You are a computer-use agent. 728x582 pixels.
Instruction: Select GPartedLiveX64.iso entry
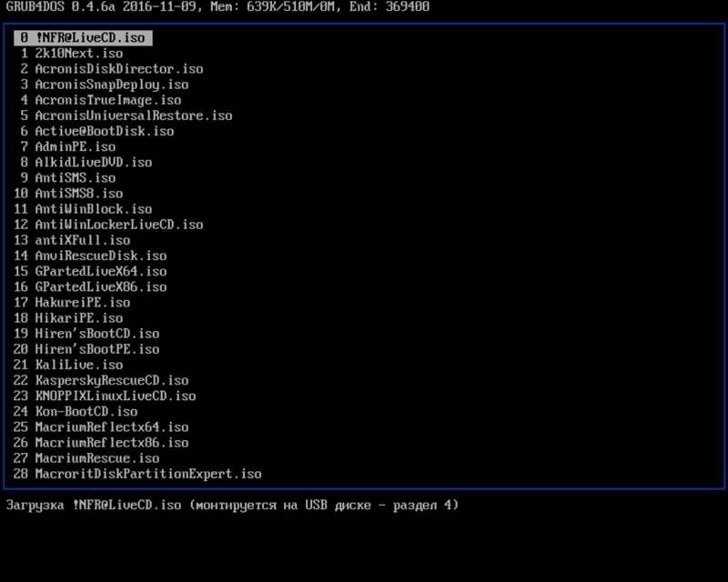click(x=90, y=271)
